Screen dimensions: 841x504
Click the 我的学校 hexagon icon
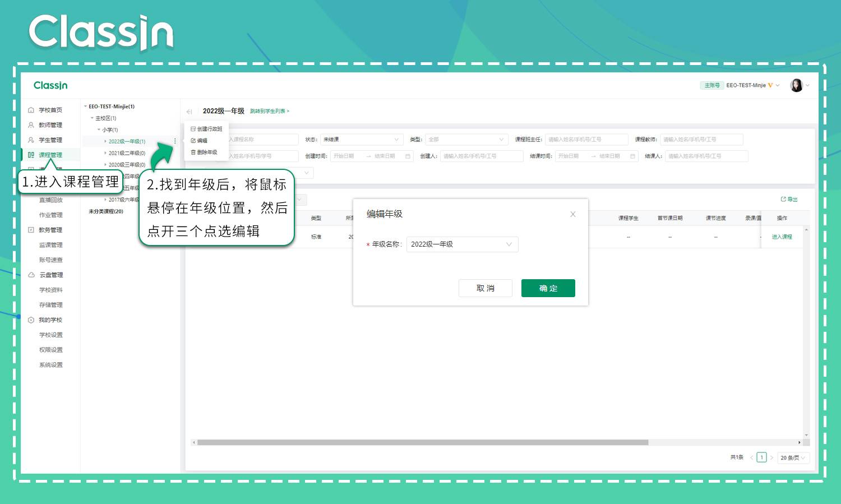pos(31,320)
